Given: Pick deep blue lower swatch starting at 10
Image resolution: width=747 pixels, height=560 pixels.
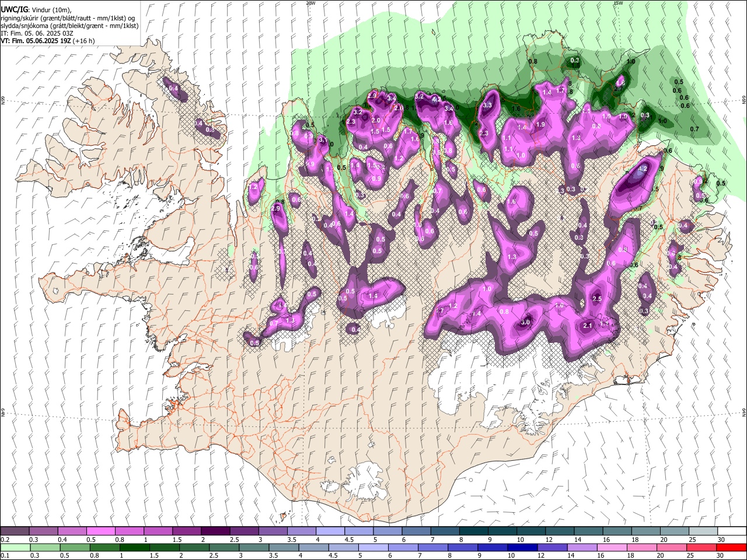Looking at the screenshot, I should (x=522, y=548).
